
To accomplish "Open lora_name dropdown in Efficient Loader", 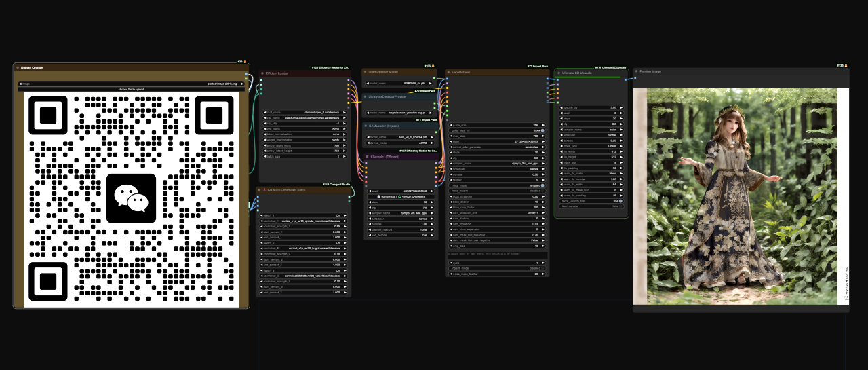I will 305,129.
